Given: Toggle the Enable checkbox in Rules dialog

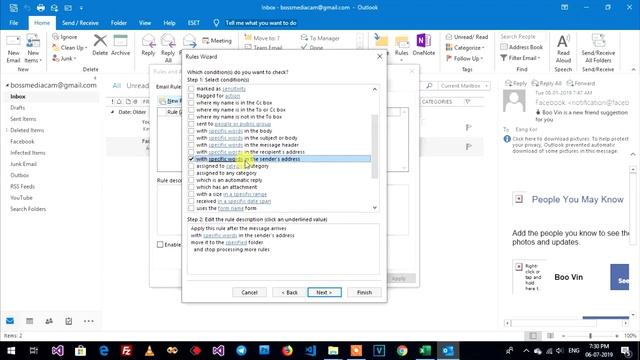Looking at the screenshot, I should click(x=160, y=244).
